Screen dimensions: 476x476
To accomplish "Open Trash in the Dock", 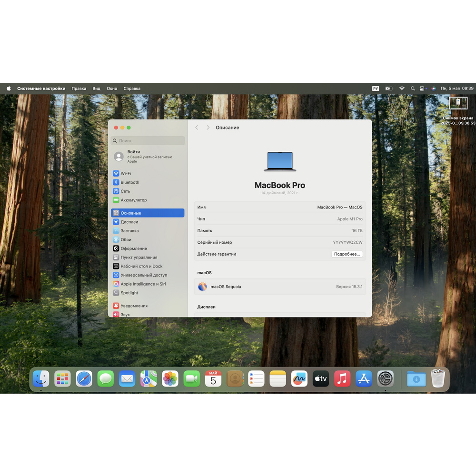I will click(x=438, y=378).
